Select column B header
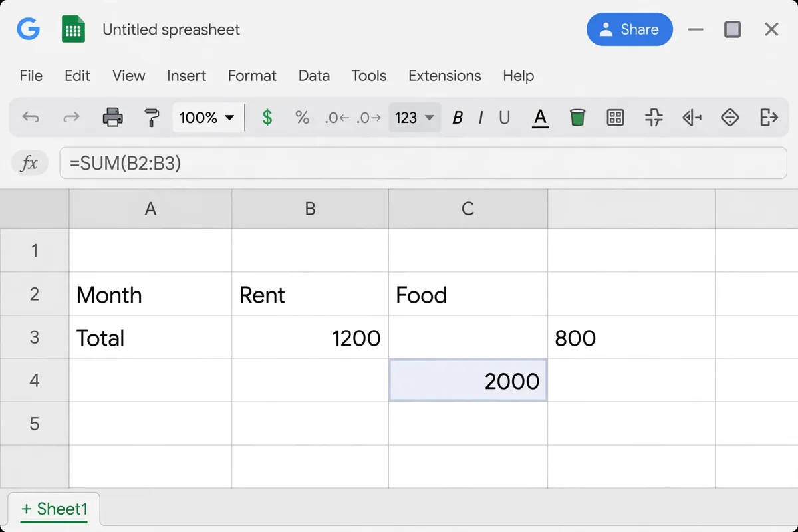The width and height of the screenshot is (798, 532). click(x=310, y=209)
